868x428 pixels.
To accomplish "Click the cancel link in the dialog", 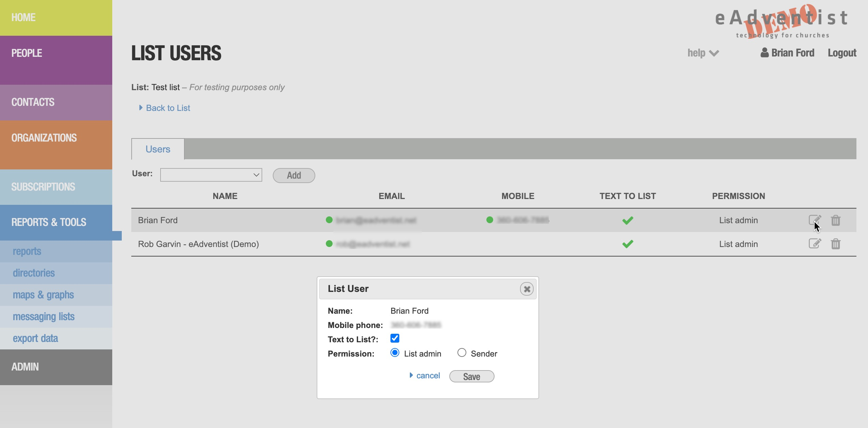I will click(428, 376).
